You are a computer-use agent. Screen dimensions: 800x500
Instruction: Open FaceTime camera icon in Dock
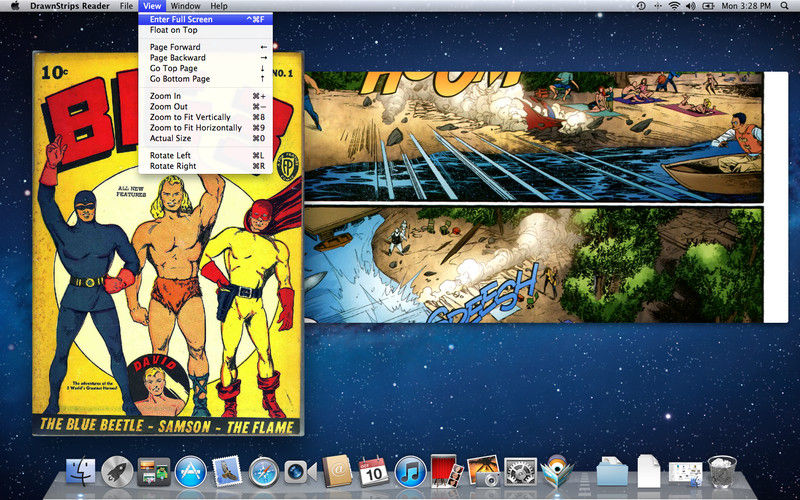click(300, 472)
